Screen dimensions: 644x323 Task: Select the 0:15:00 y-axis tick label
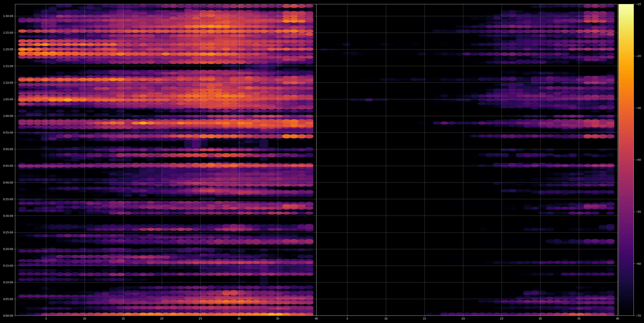click(8, 266)
